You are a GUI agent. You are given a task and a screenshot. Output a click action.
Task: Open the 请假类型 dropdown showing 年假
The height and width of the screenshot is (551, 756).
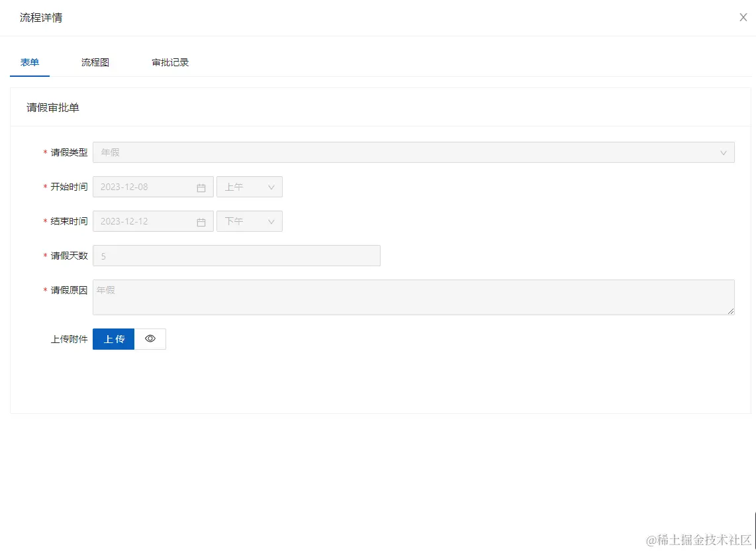point(413,152)
